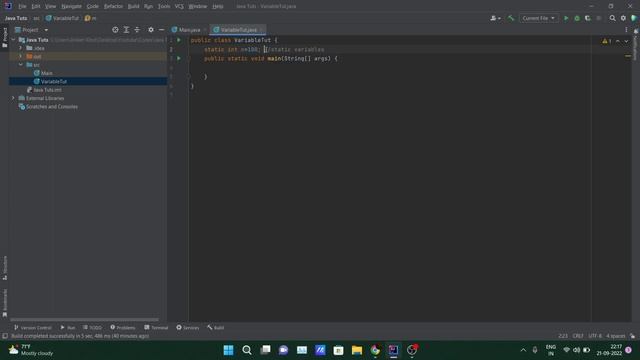Toggle the Project side tool button

click(x=4, y=38)
